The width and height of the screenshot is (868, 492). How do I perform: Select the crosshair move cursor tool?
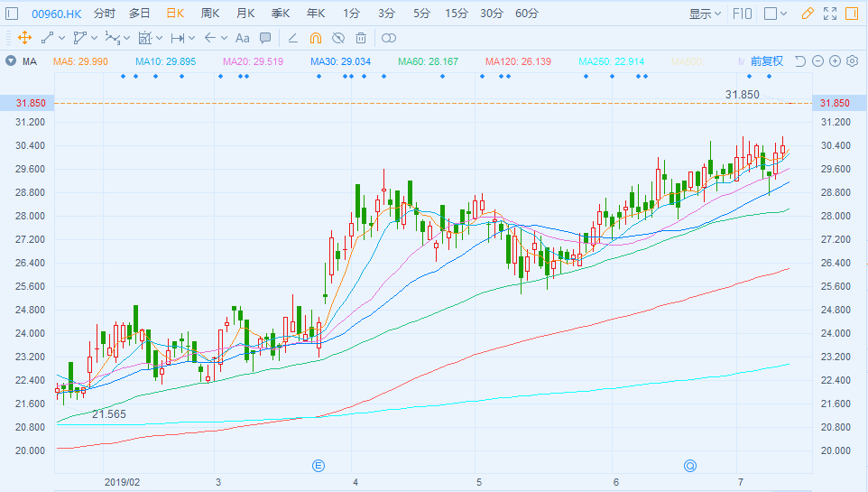coord(24,38)
